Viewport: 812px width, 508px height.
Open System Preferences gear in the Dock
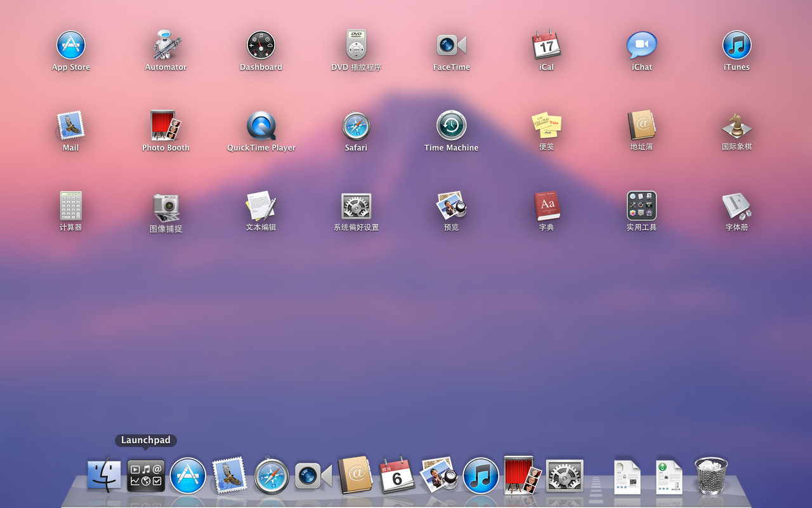click(564, 476)
